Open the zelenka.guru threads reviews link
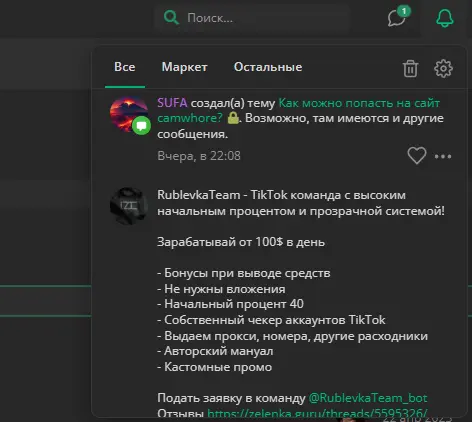The image size is (472, 422). pos(317,413)
